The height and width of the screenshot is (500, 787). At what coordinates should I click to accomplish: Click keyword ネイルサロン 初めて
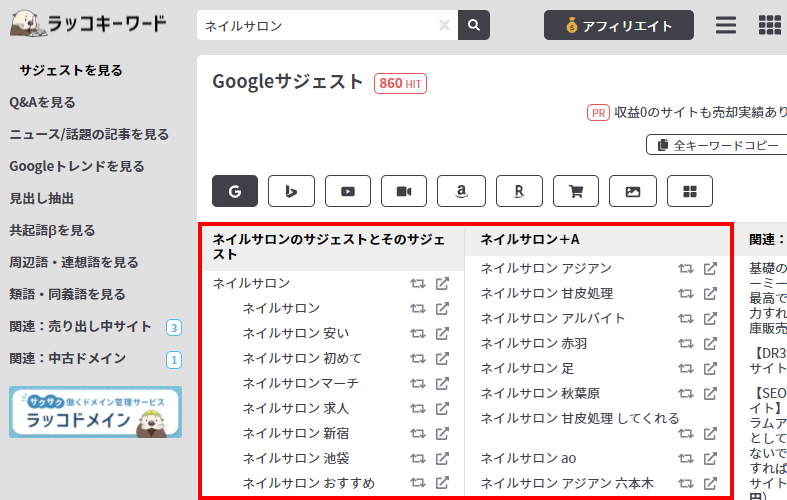[x=302, y=358]
